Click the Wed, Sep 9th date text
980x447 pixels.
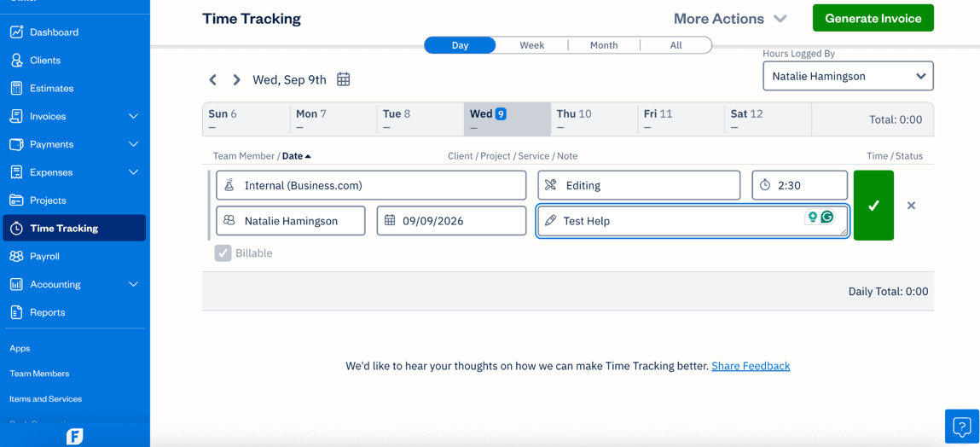coord(289,79)
